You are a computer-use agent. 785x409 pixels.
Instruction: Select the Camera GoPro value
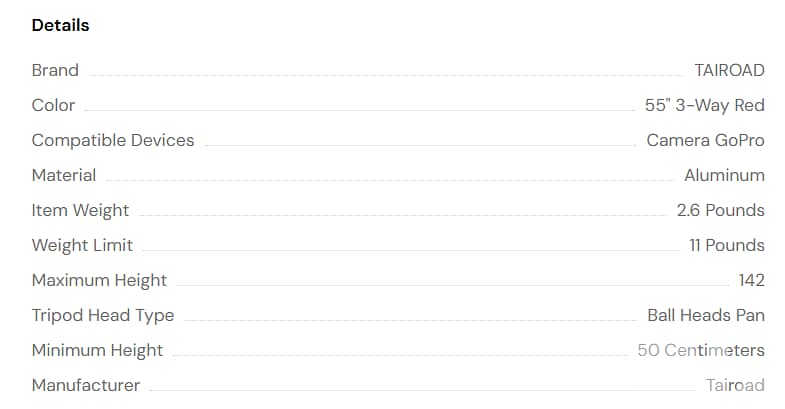click(705, 141)
